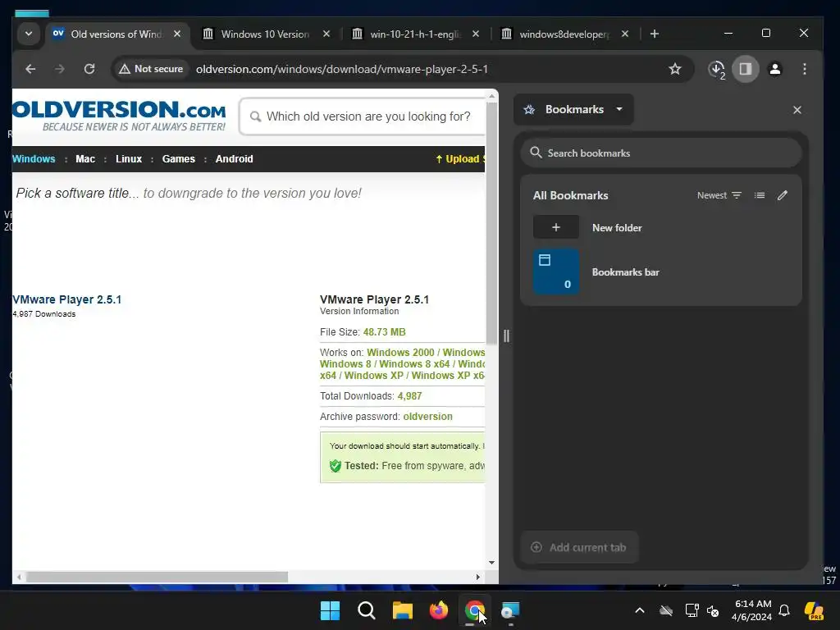Click the OldVersion.com logo
840x630 pixels.
click(x=119, y=115)
